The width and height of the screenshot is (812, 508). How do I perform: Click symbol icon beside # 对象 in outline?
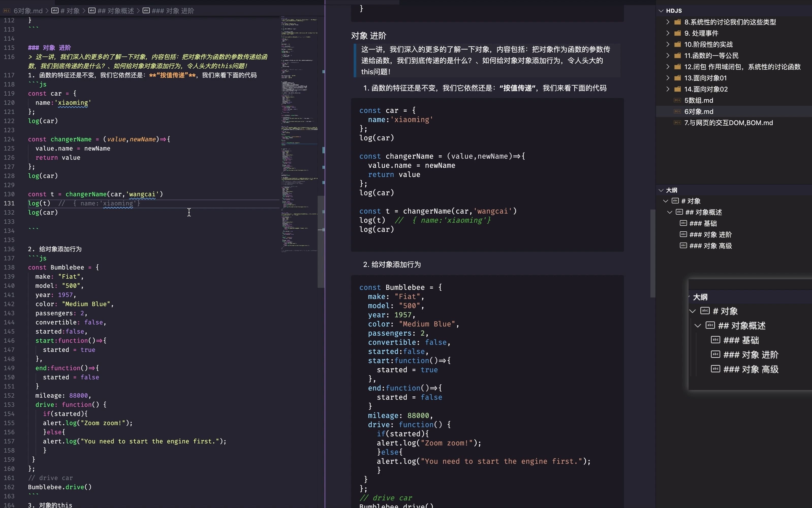pyautogui.click(x=675, y=201)
